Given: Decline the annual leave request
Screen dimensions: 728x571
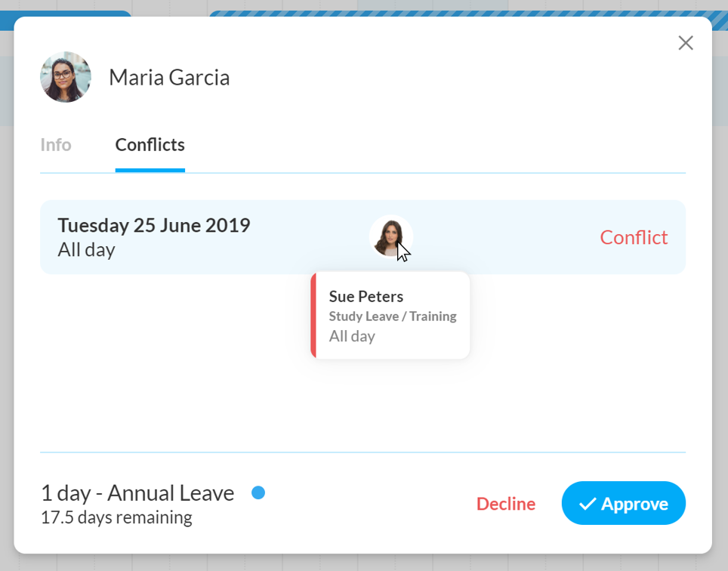Looking at the screenshot, I should [x=506, y=504].
